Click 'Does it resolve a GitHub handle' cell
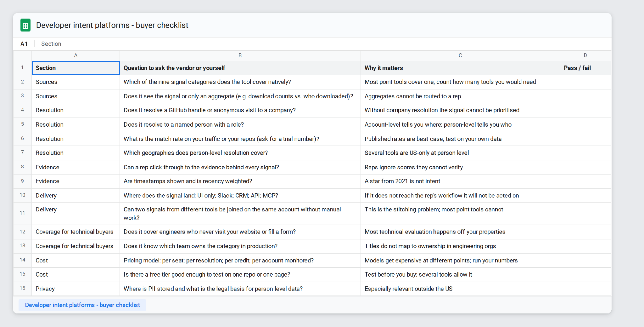Viewport: 644px width, 327px height. pyautogui.click(x=240, y=110)
